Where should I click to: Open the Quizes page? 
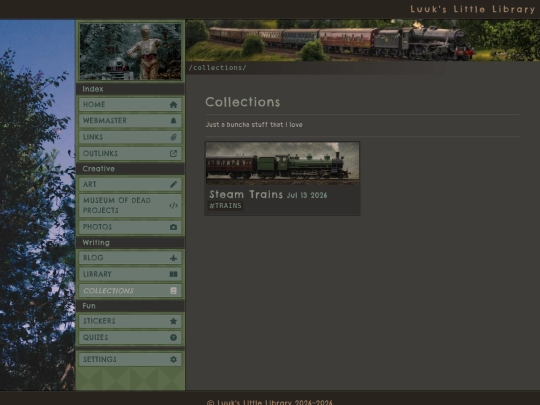tap(130, 338)
